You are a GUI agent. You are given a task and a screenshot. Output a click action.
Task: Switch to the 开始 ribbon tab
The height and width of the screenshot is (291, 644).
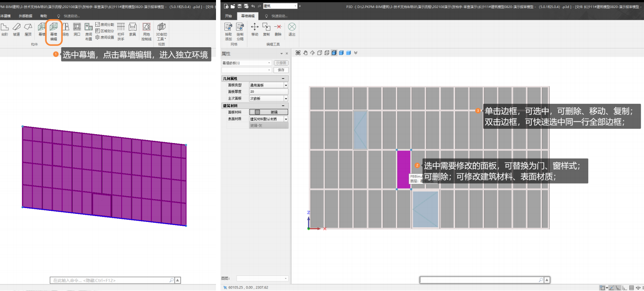pos(228,16)
